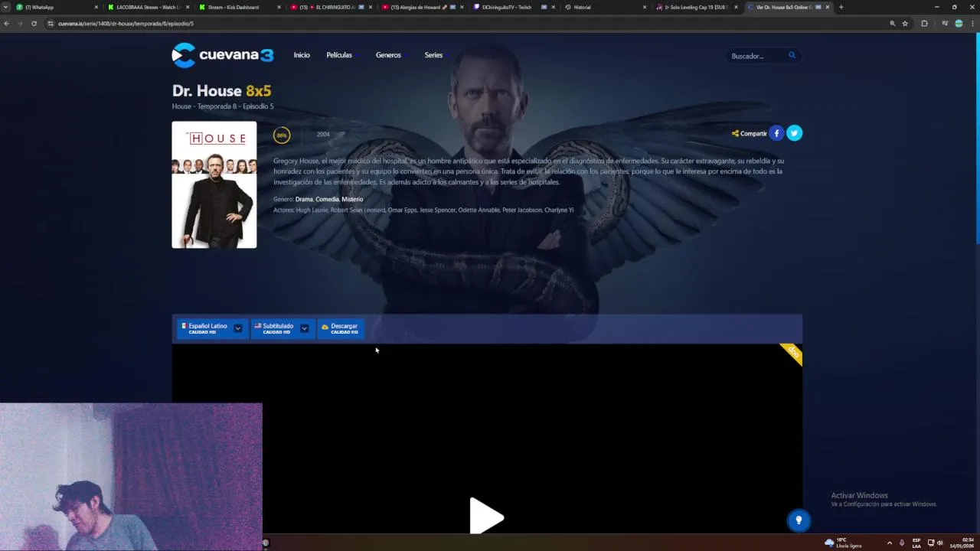Click the Dr. House 8x5 title
The image size is (980, 551).
[x=221, y=91]
